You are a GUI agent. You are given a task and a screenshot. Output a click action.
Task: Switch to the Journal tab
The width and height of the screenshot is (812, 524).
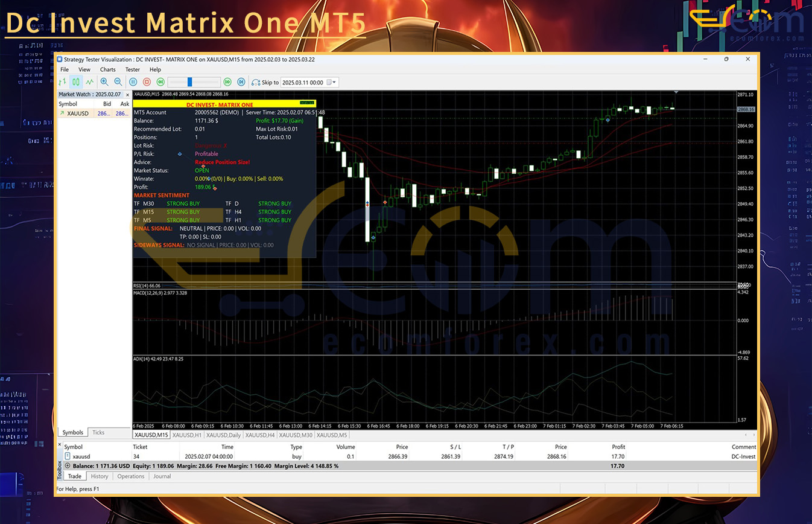point(162,476)
